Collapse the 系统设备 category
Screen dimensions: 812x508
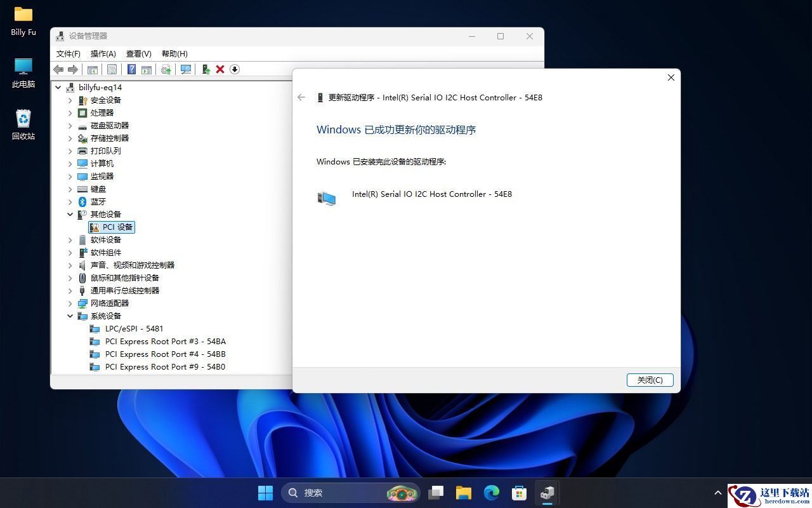tap(70, 316)
